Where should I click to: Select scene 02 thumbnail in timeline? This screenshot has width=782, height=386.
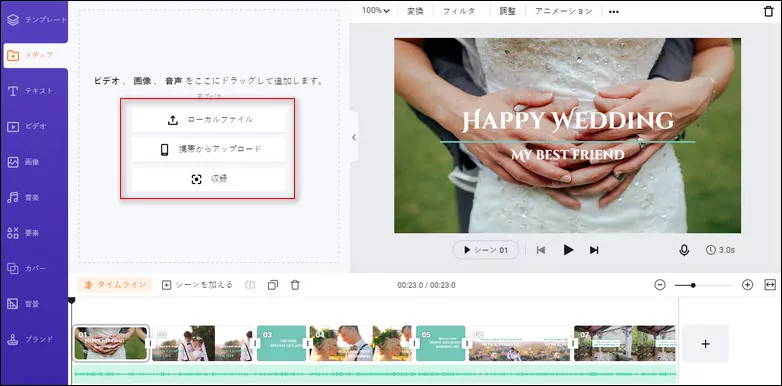tap(202, 343)
